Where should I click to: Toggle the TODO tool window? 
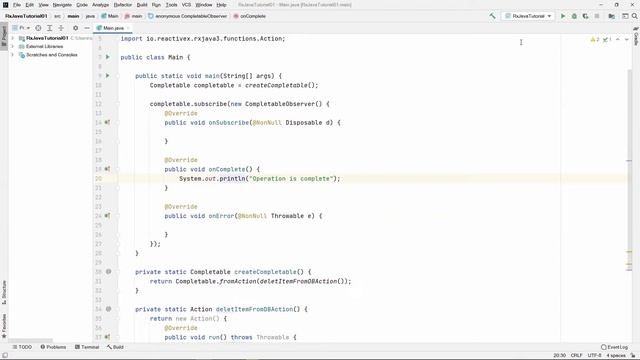pyautogui.click(x=22, y=347)
